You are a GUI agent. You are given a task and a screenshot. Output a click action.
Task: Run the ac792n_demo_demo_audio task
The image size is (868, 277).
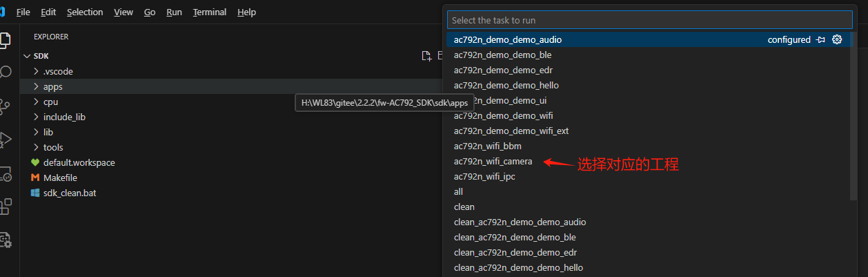[650, 39]
